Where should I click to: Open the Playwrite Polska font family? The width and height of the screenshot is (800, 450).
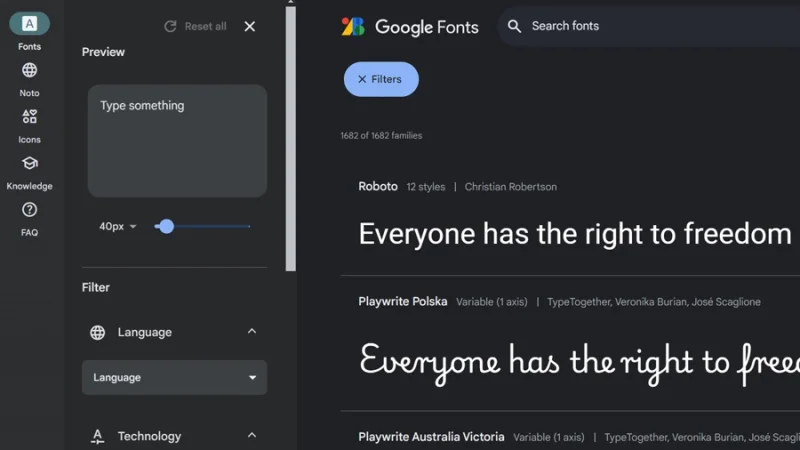pos(403,302)
